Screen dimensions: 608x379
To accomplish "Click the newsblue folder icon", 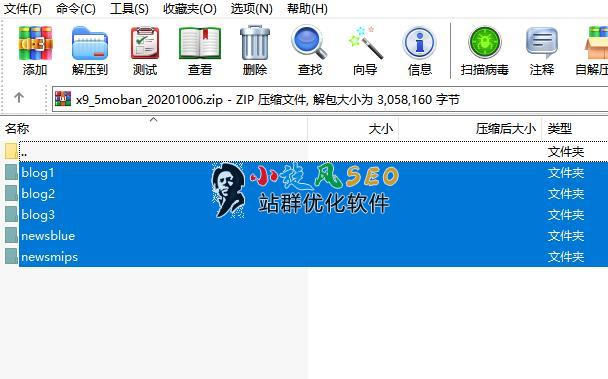I will pyautogui.click(x=11, y=235).
